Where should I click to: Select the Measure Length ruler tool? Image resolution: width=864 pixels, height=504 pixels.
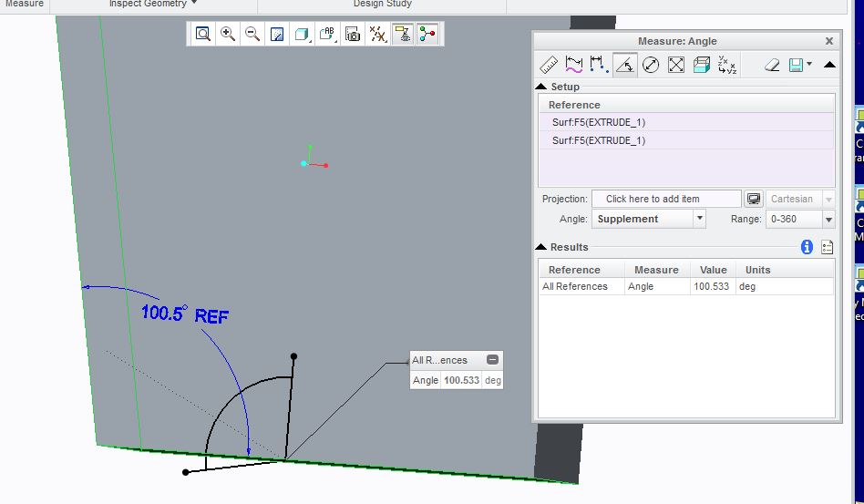tap(549, 65)
